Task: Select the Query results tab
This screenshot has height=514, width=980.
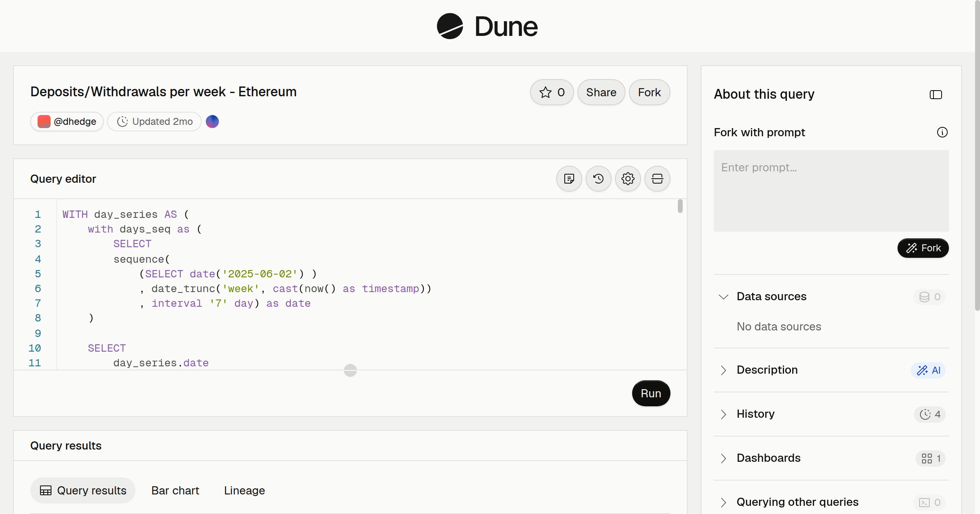Action: pyautogui.click(x=83, y=490)
